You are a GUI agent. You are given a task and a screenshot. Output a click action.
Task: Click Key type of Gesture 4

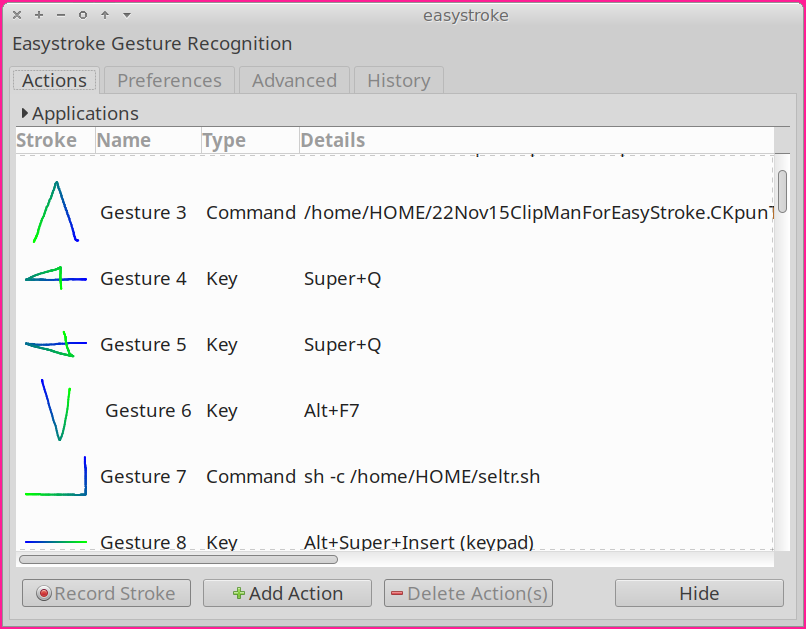(x=222, y=279)
